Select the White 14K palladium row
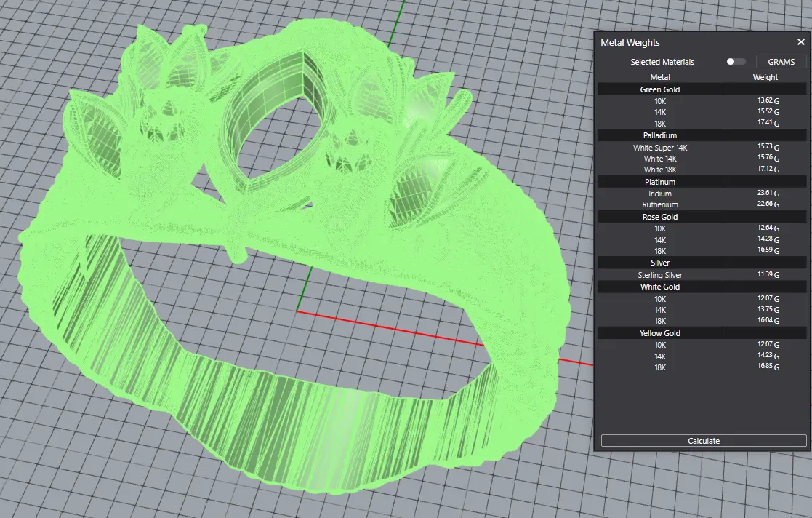The height and width of the screenshot is (518, 812). pos(702,159)
